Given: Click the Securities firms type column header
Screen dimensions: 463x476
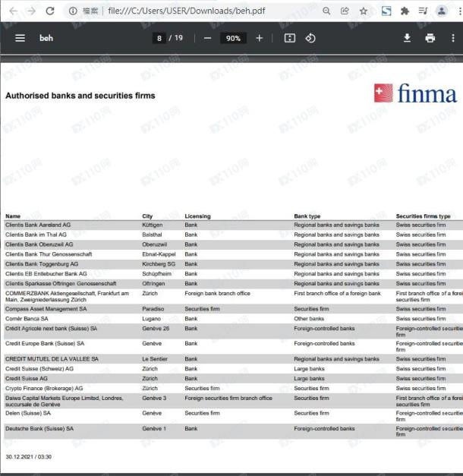Looking at the screenshot, I should 424,216.
